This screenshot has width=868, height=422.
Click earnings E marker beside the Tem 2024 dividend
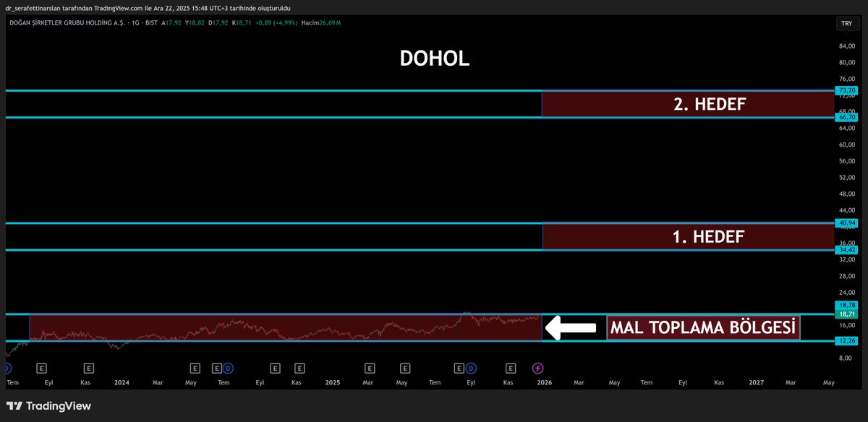coord(217,368)
